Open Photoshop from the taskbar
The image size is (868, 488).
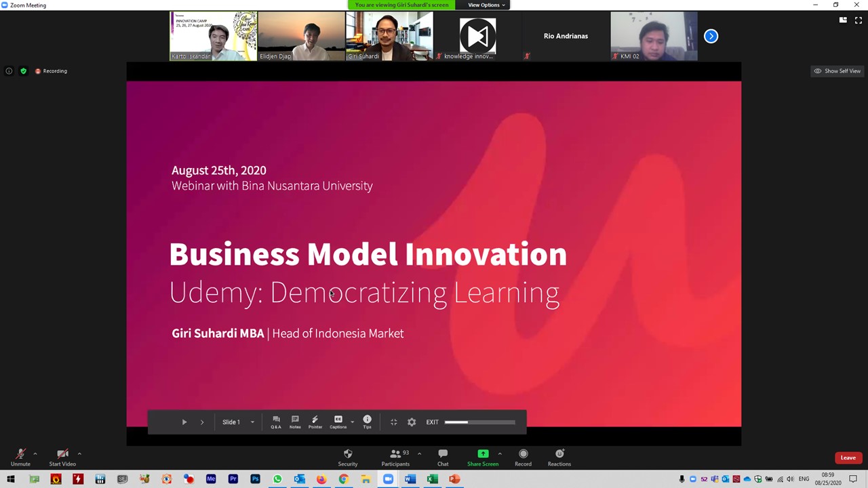[255, 479]
